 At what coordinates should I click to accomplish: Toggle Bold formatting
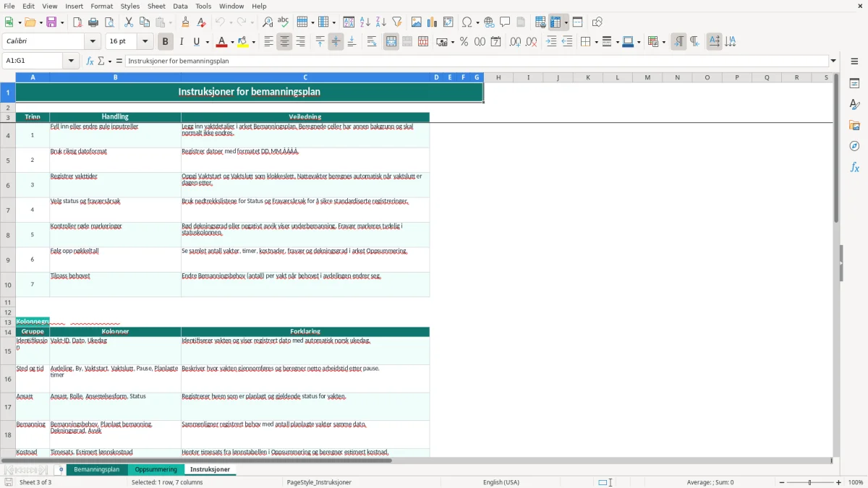click(x=166, y=42)
